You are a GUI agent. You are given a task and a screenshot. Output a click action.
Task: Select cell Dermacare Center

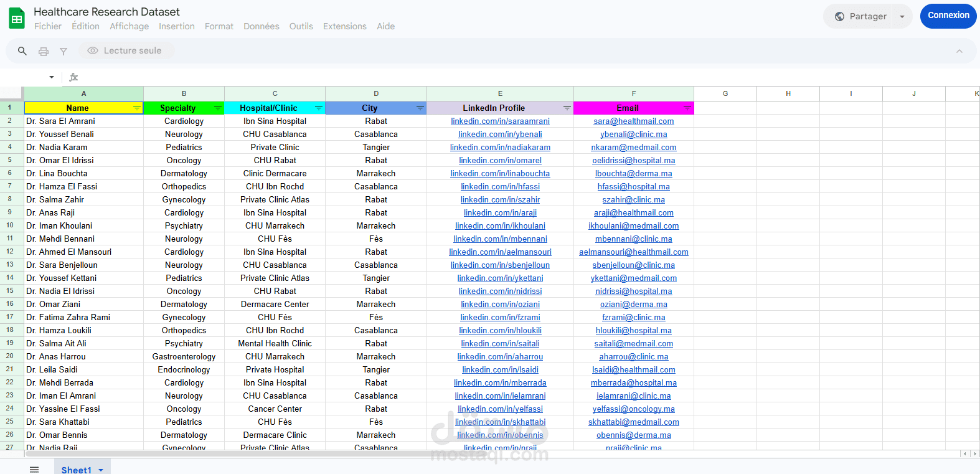point(275,305)
